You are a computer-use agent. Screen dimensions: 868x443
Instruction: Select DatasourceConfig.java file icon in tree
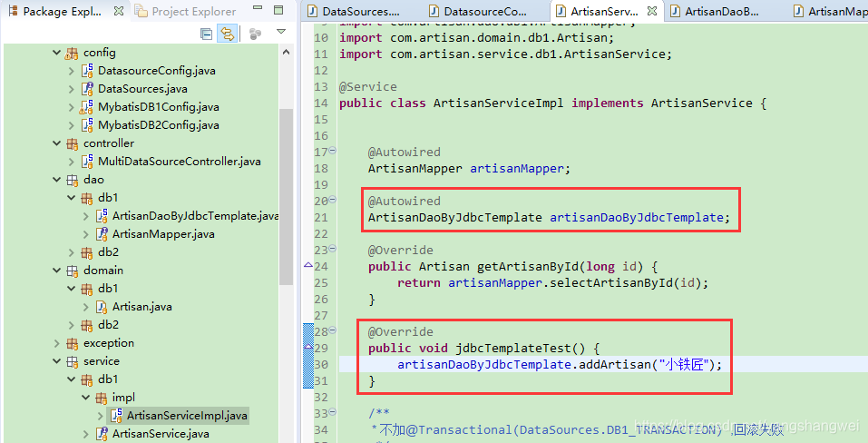click(87, 71)
